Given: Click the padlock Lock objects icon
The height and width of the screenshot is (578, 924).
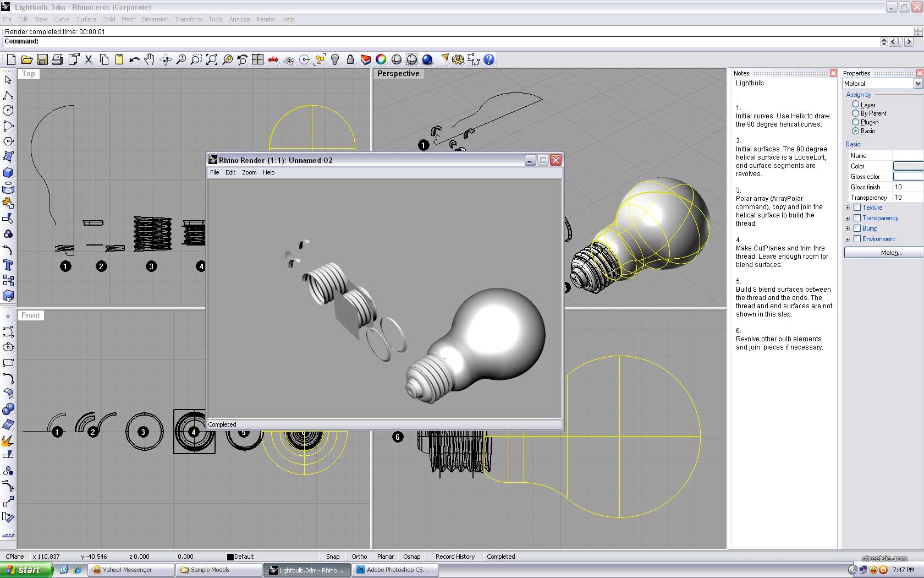Looking at the screenshot, I should tap(350, 59).
